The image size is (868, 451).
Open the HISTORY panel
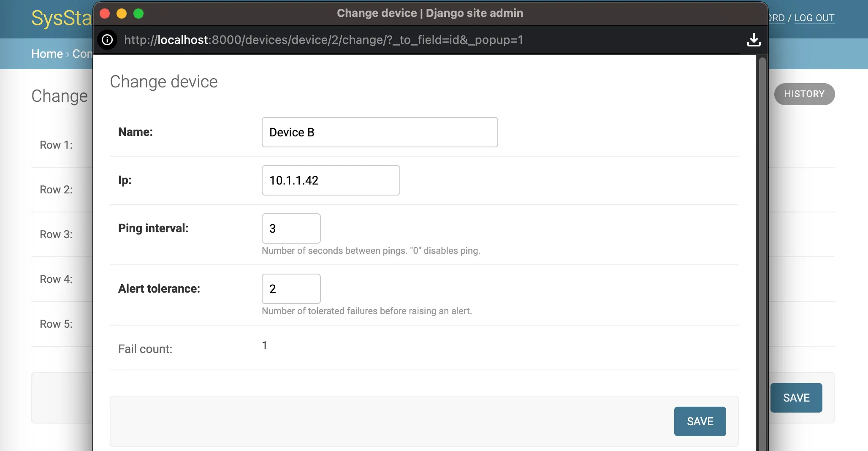[804, 94]
